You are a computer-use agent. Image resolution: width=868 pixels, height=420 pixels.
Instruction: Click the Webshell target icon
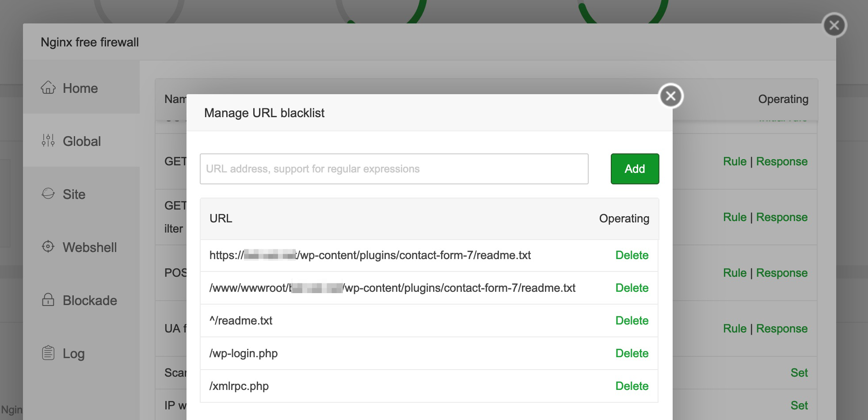pos(48,247)
